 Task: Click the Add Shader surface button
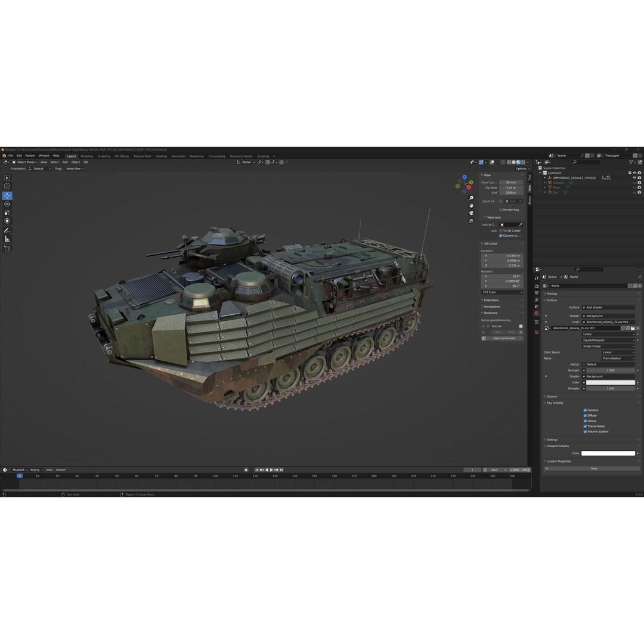pos(608,307)
